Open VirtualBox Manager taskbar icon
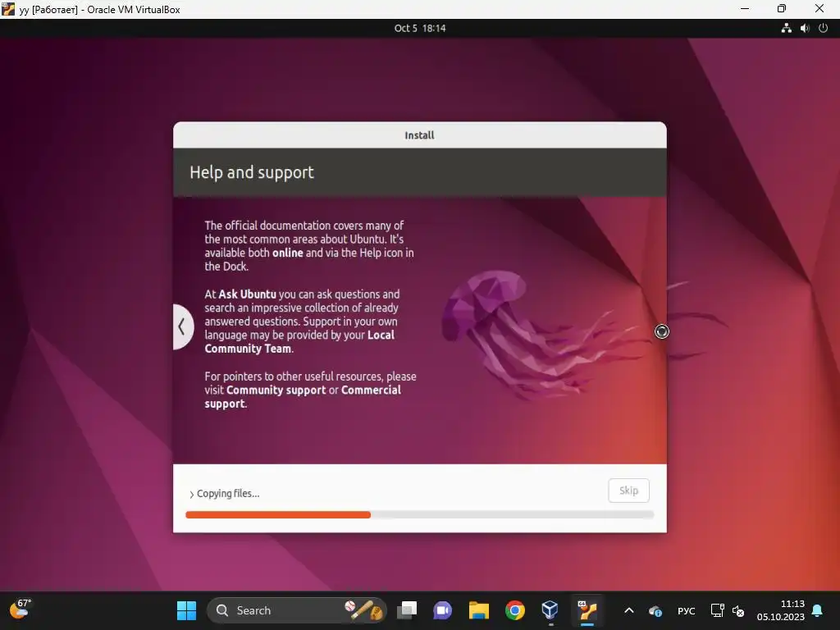 point(550,610)
